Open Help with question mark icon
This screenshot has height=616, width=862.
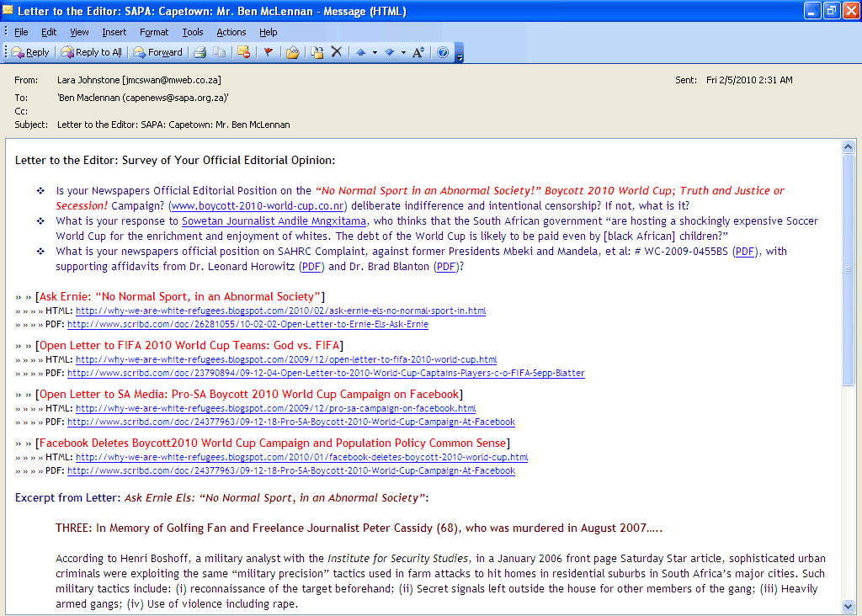(x=443, y=52)
